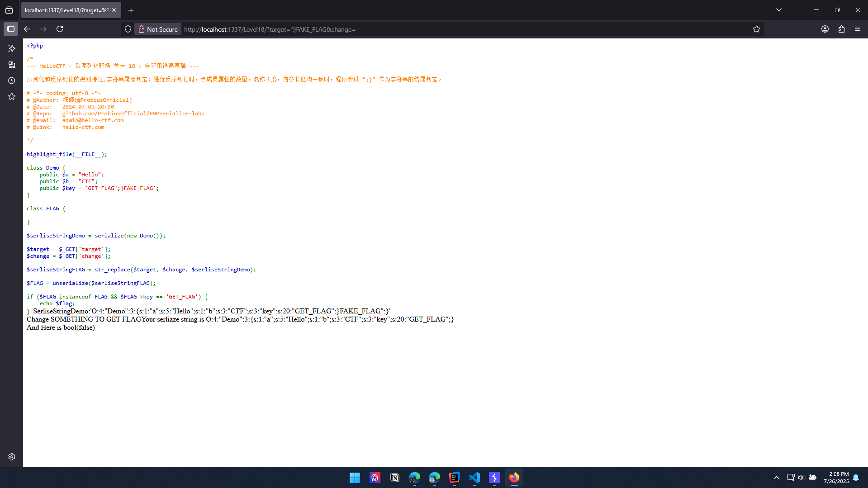This screenshot has height=488, width=868.
Task: Bookmark this page with the star
Action: click(757, 29)
